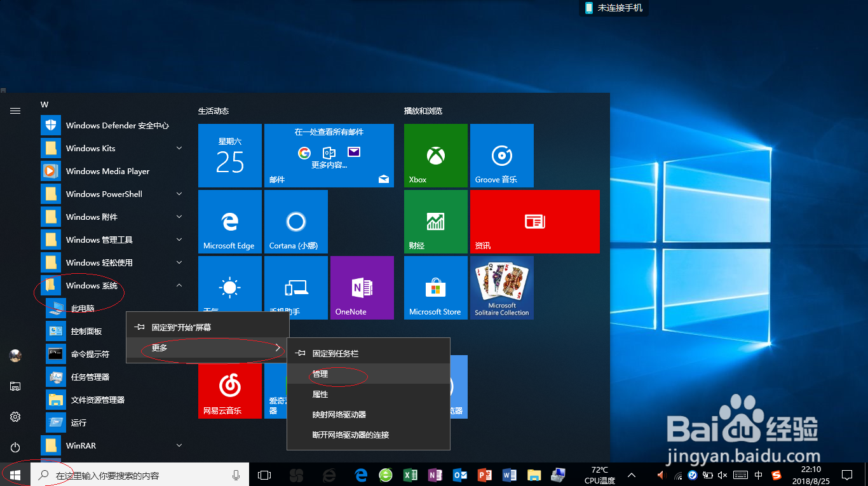Click the muted volume tray icon
868x486 pixels.
[x=722, y=475]
